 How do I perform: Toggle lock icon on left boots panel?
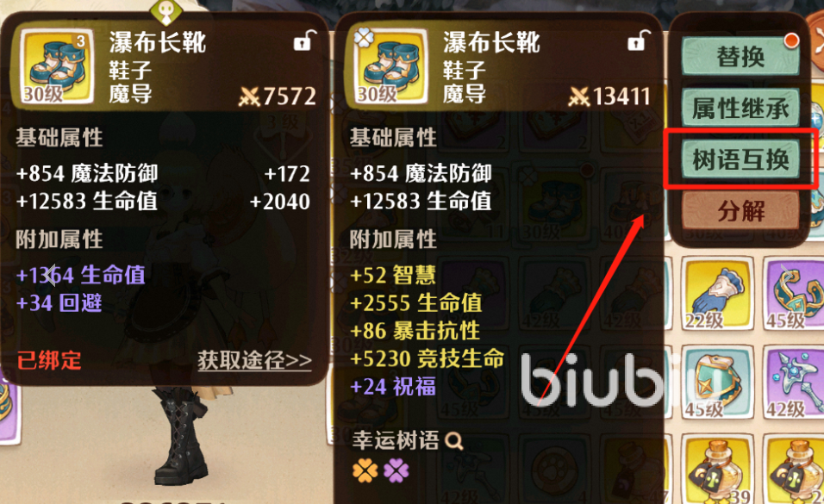click(x=304, y=40)
